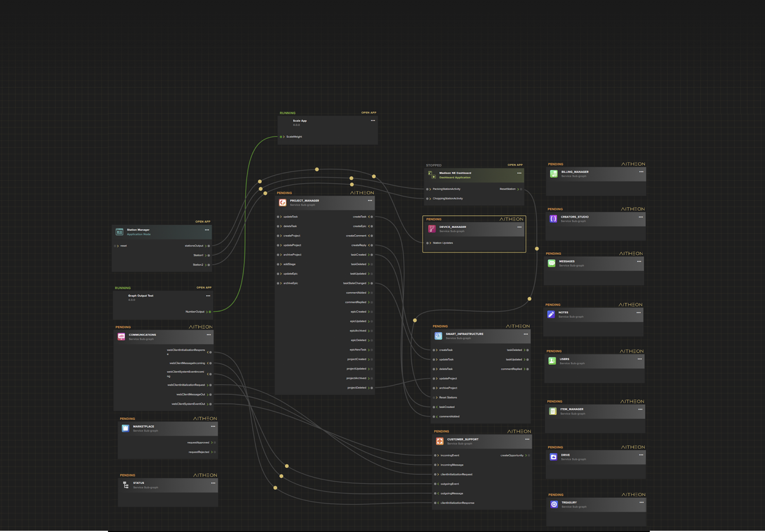Click the TREASURY node icon

554,504
